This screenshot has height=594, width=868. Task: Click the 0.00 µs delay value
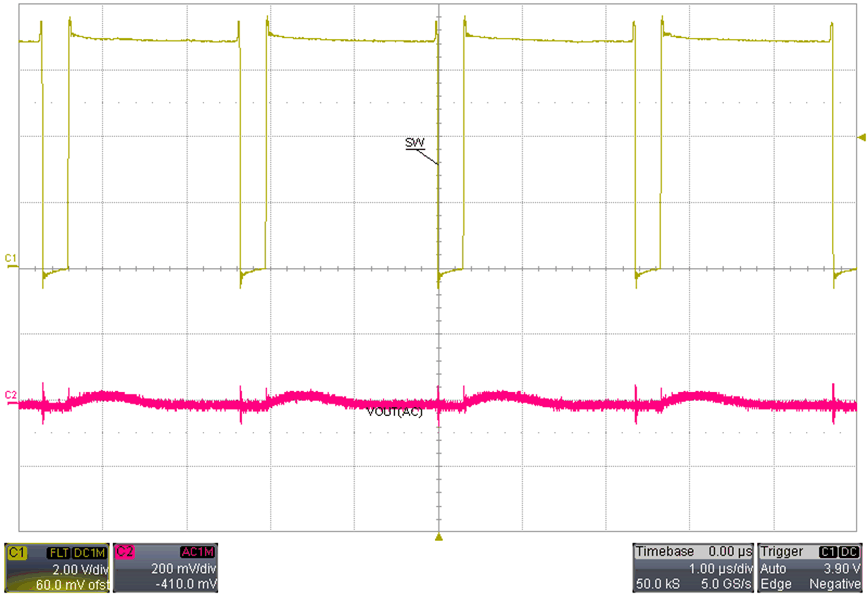pyautogui.click(x=730, y=552)
